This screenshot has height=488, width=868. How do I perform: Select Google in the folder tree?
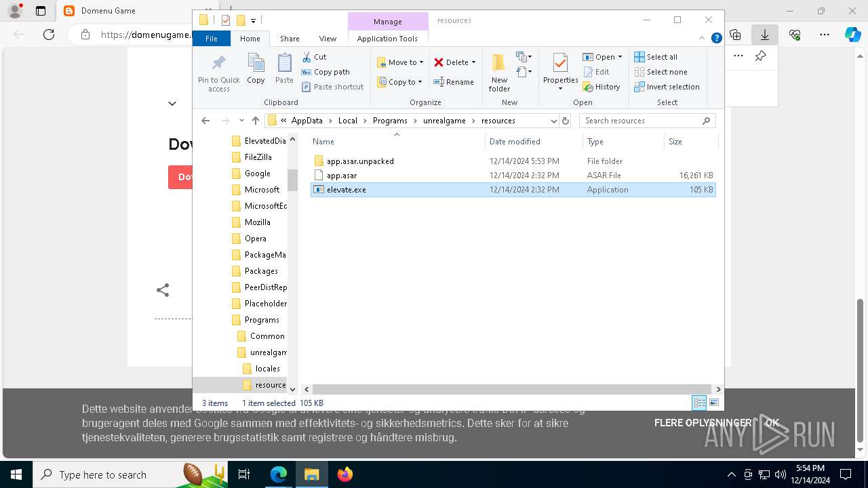click(257, 174)
